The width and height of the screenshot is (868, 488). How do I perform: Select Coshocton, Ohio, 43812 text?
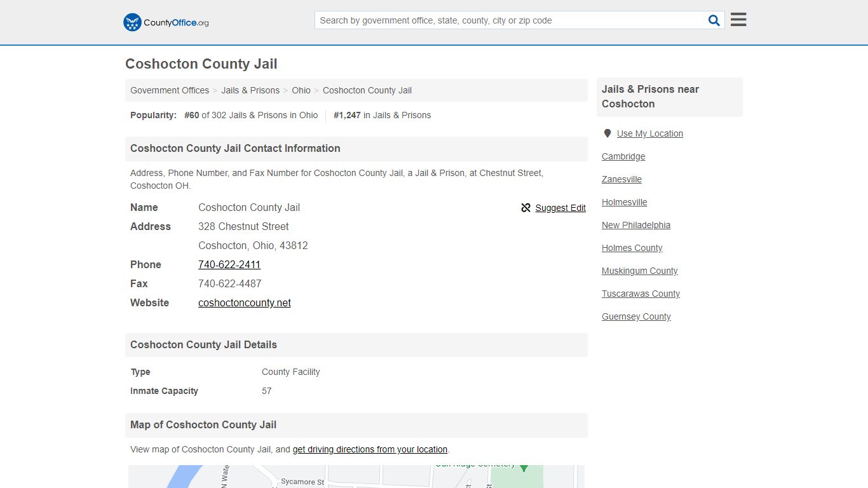tap(253, 245)
